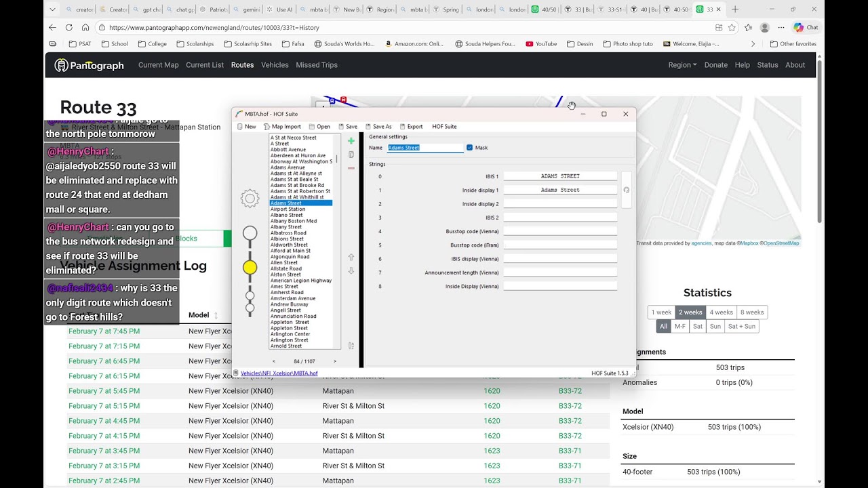Click Open in HOF Suite toolbar
Screen dimensions: 868x488
point(319,127)
